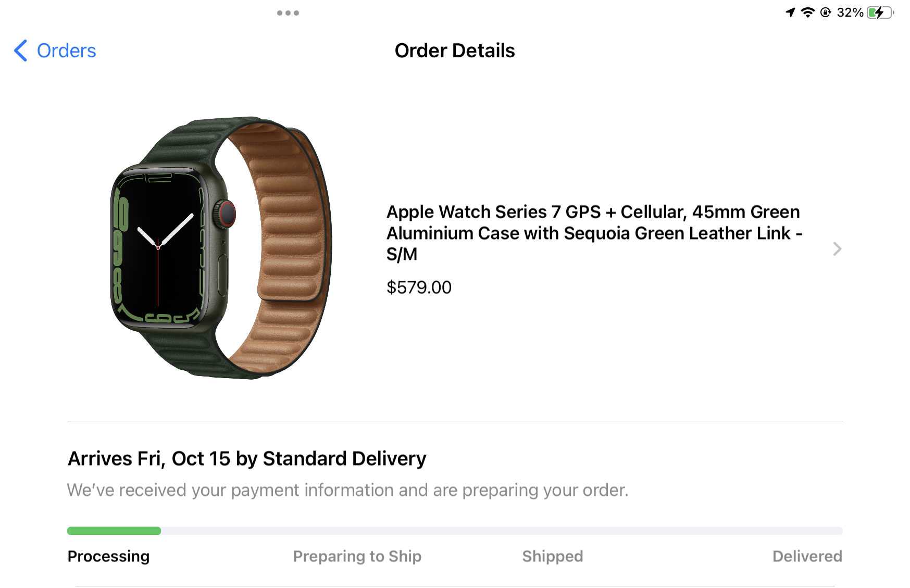Image resolution: width=910 pixels, height=588 pixels.
Task: Tap Arrives Fri, Oct 15 delivery heading
Action: tap(247, 459)
